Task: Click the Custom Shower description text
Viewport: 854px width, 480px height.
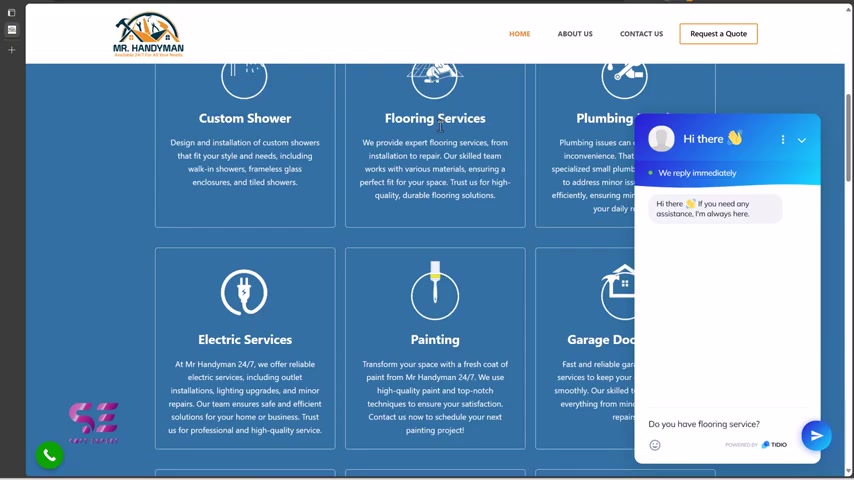Action: click(x=245, y=162)
